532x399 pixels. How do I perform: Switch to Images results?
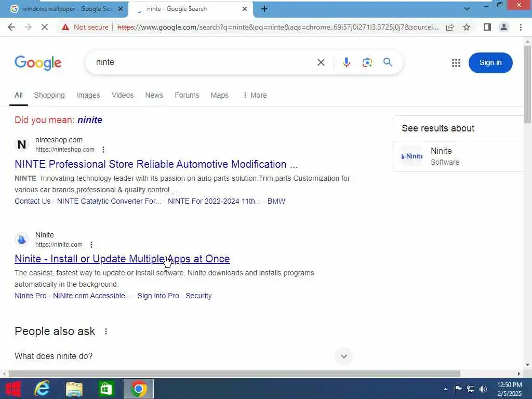pyautogui.click(x=88, y=96)
